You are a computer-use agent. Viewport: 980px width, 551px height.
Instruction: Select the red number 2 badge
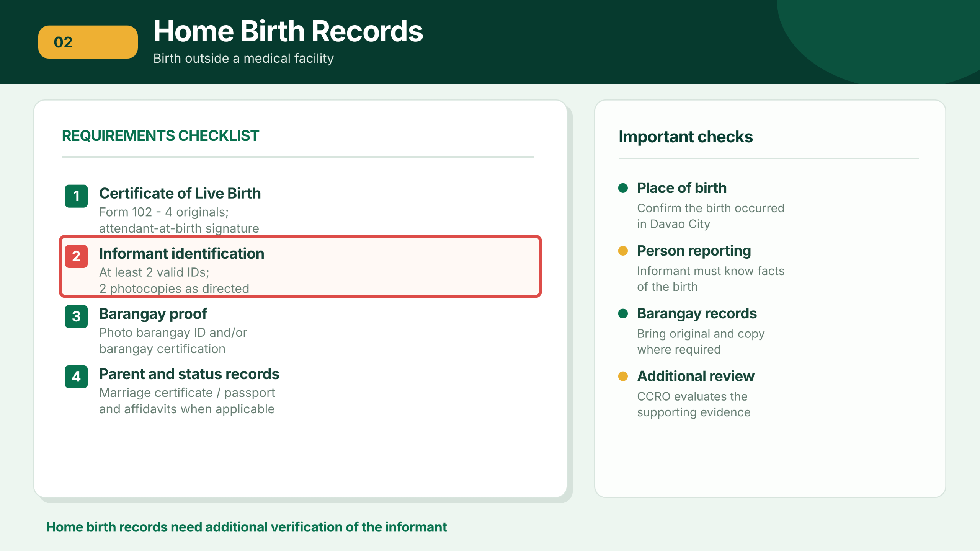click(76, 256)
